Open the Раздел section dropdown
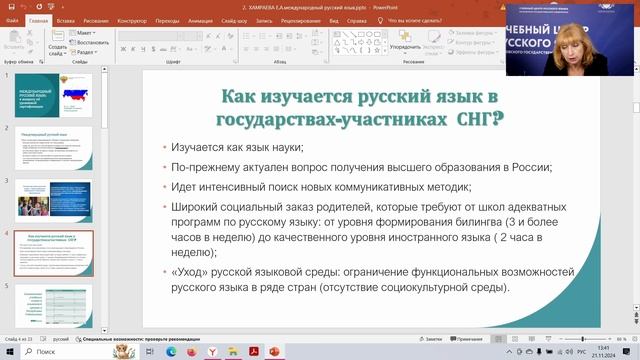 pos(84,52)
